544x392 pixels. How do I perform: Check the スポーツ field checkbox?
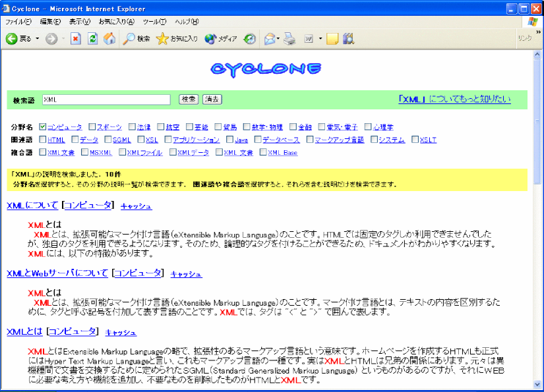(92, 126)
